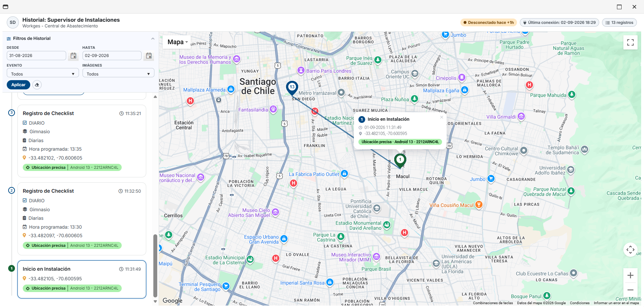Click the filter sliders icon beside Filtros
Screen dimensions: 644x307
coord(9,38)
